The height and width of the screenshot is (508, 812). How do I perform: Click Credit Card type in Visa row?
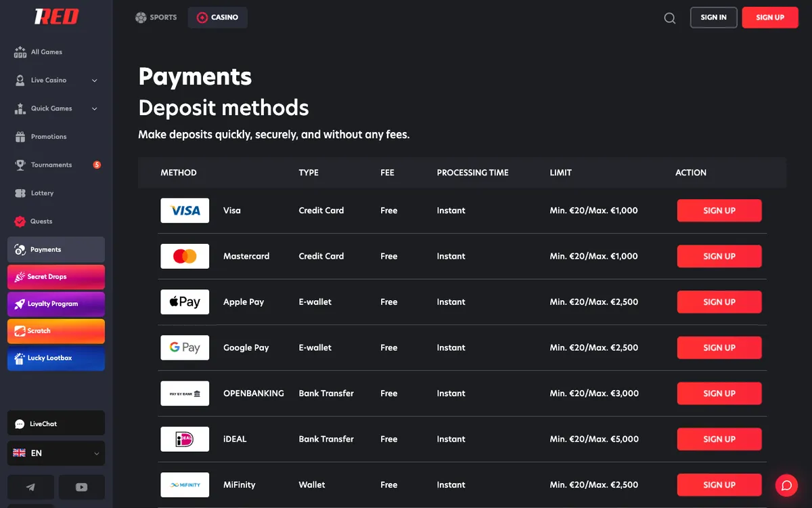click(x=321, y=211)
